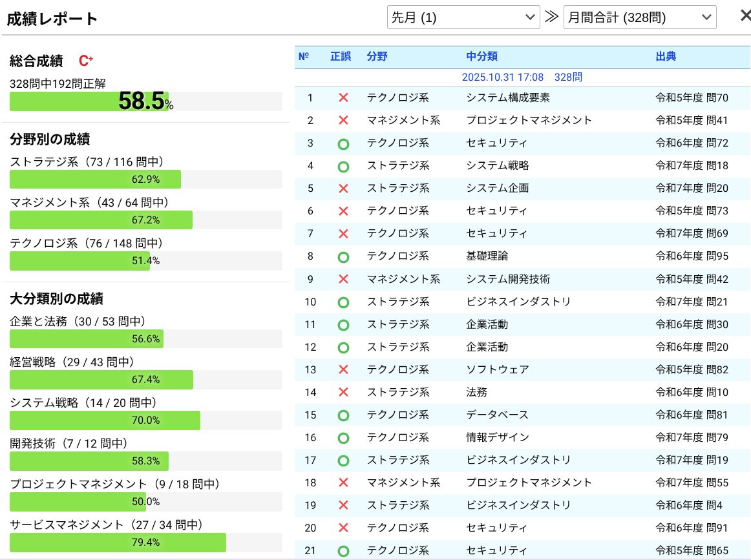
Task: Click the red X in row 20
Action: pyautogui.click(x=343, y=528)
